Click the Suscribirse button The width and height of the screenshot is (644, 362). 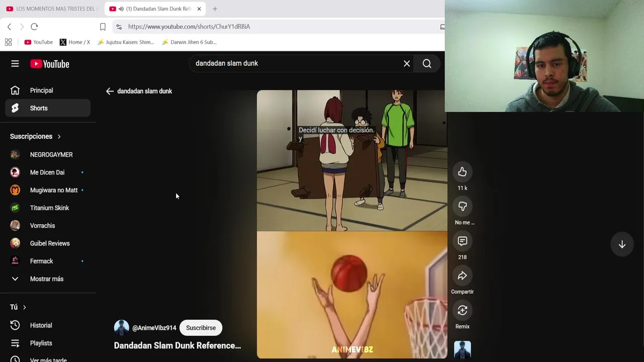(x=201, y=328)
